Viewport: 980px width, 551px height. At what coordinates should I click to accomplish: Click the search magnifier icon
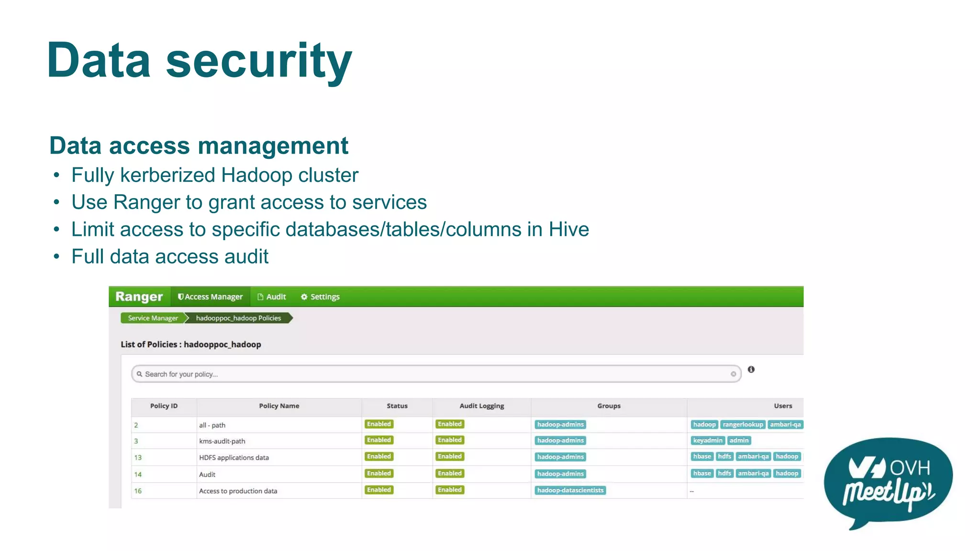[139, 374]
